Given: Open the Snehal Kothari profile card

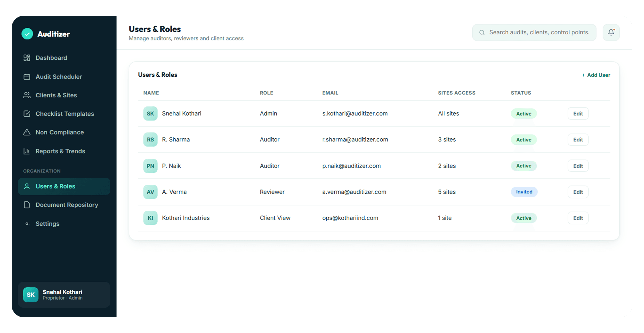Looking at the screenshot, I should [64, 295].
